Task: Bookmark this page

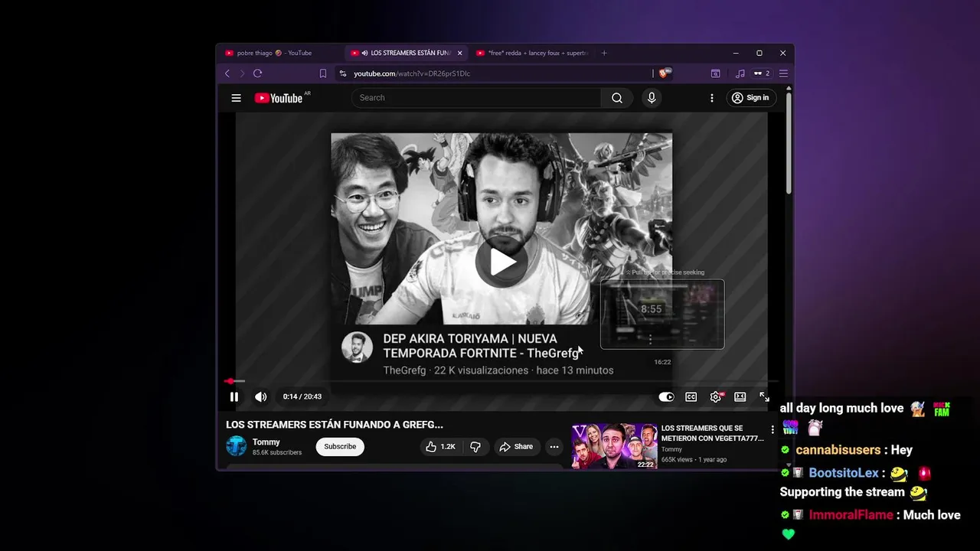Action: [323, 73]
